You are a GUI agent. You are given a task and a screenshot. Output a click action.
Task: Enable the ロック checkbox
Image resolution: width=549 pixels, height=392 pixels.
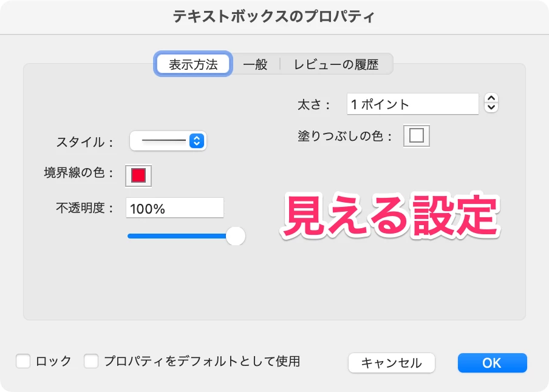23,361
